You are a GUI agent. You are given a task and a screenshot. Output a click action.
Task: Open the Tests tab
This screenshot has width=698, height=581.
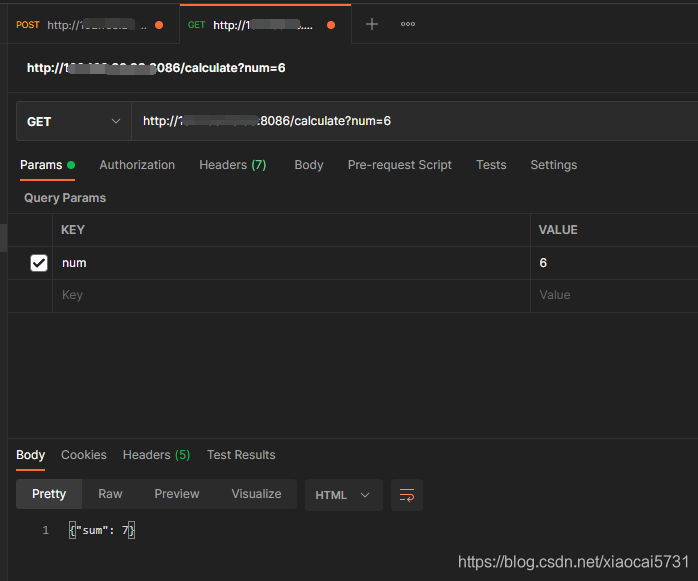491,165
